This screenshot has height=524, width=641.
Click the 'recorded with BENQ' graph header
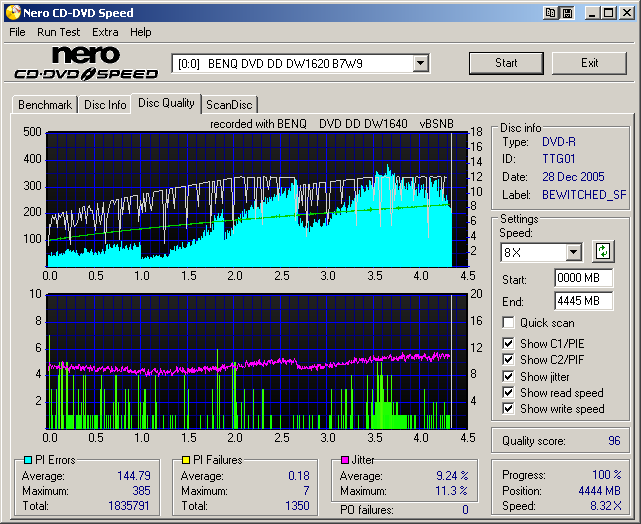coord(332,124)
